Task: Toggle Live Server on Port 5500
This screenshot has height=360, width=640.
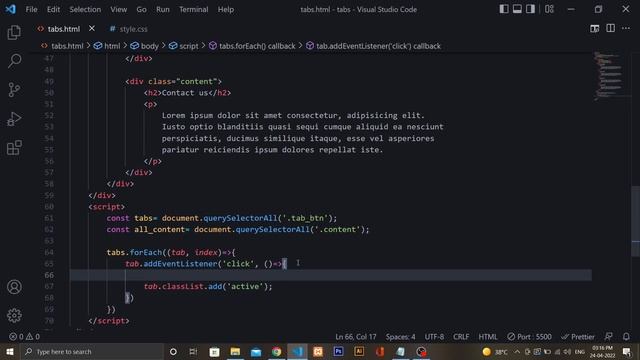Action: [529, 337]
